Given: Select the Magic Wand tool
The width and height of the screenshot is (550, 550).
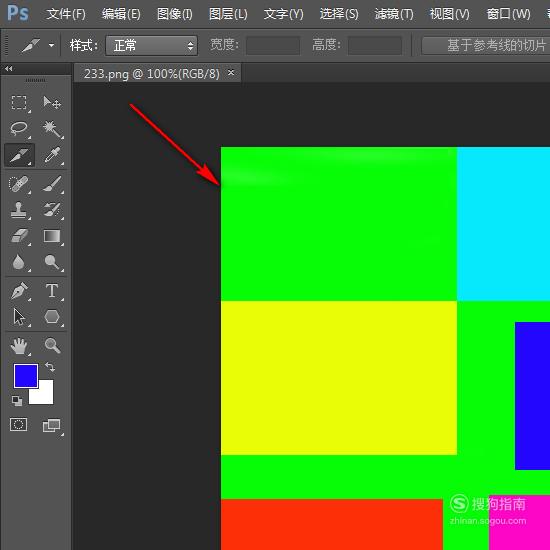Looking at the screenshot, I should (52, 129).
